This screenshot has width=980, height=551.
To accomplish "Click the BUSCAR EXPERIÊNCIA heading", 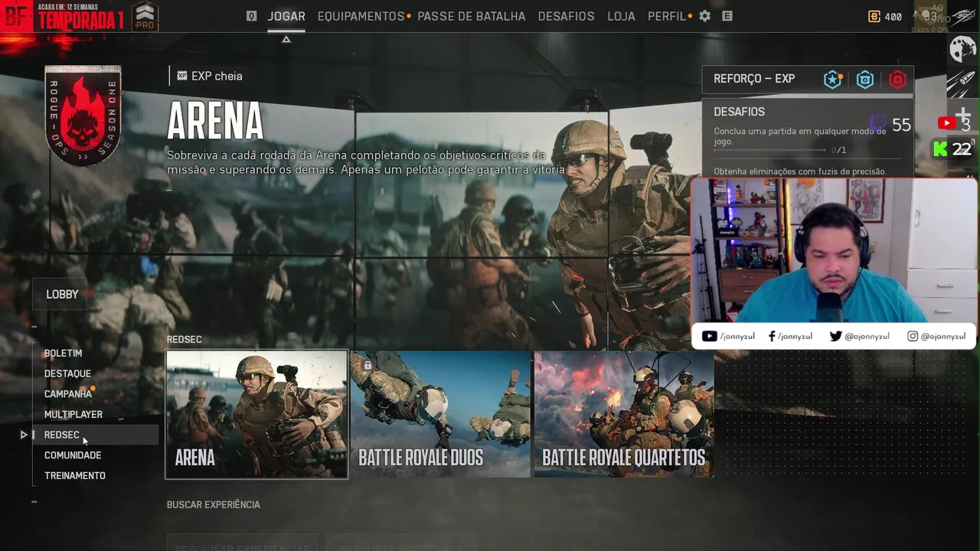I will coord(214,505).
